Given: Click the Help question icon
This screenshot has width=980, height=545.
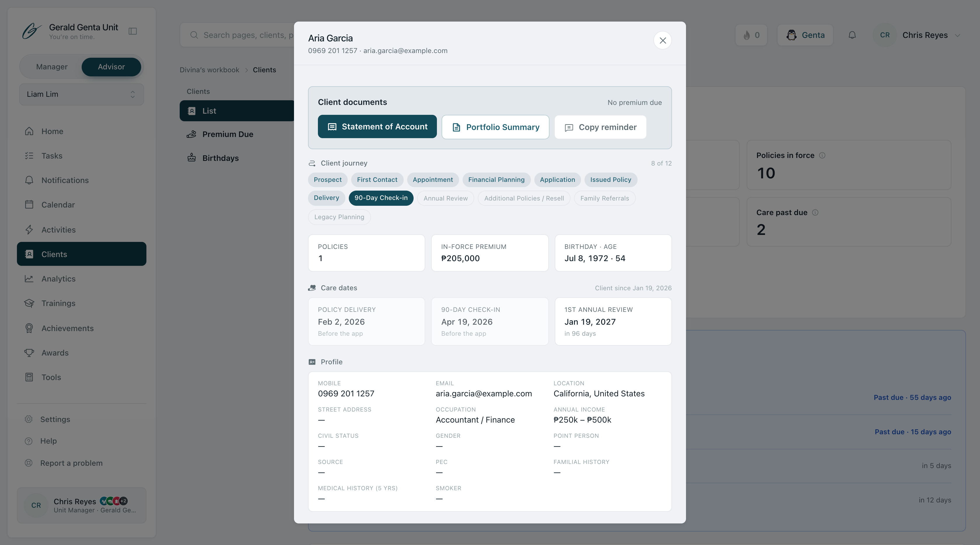Looking at the screenshot, I should click(x=29, y=441).
